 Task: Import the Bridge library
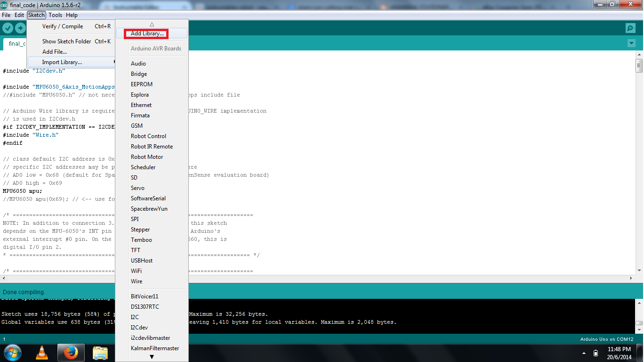tap(152, 74)
